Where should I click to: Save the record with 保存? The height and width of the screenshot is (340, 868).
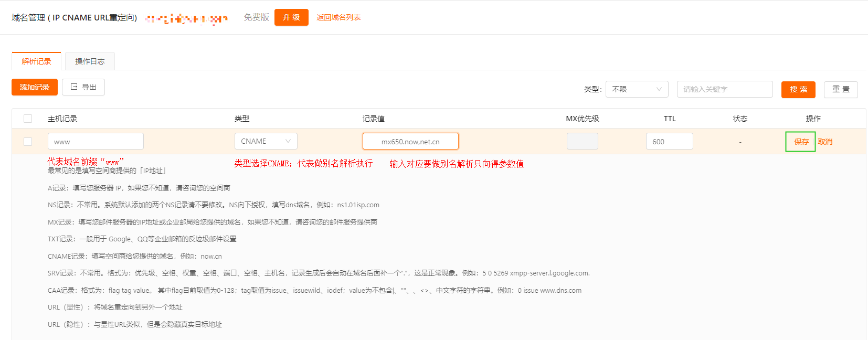coord(801,142)
